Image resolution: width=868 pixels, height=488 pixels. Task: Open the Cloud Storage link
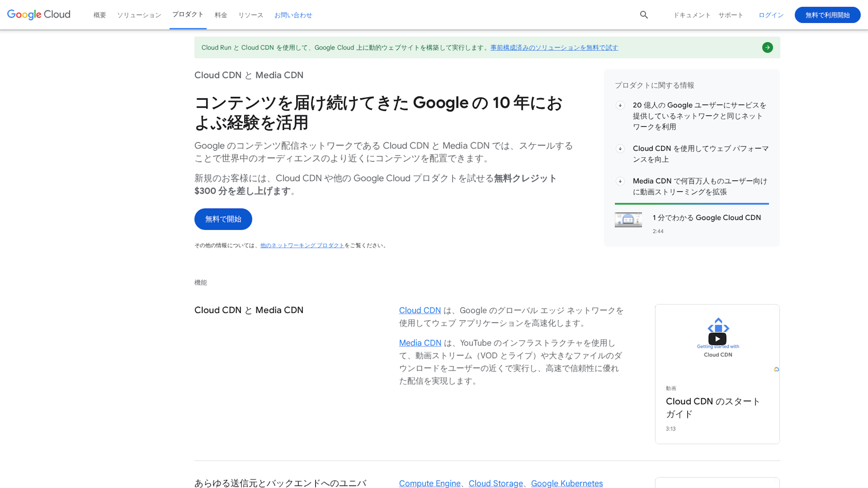pyautogui.click(x=496, y=483)
